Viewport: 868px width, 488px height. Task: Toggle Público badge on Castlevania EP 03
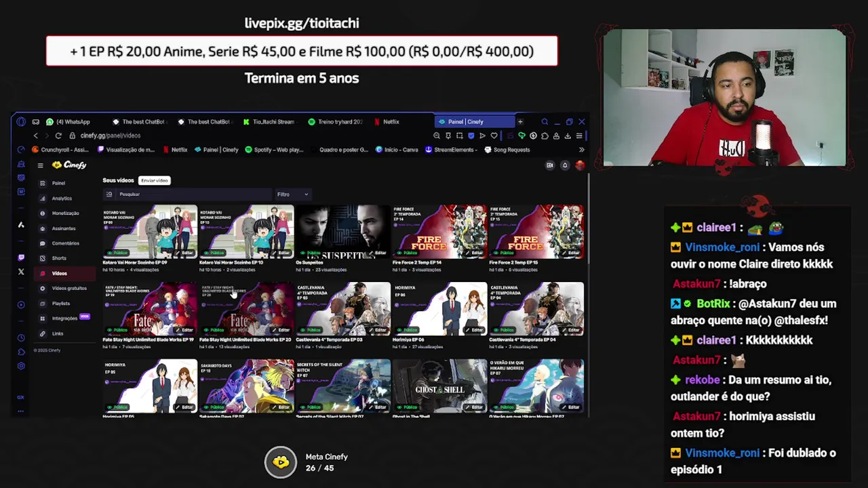tap(312, 330)
